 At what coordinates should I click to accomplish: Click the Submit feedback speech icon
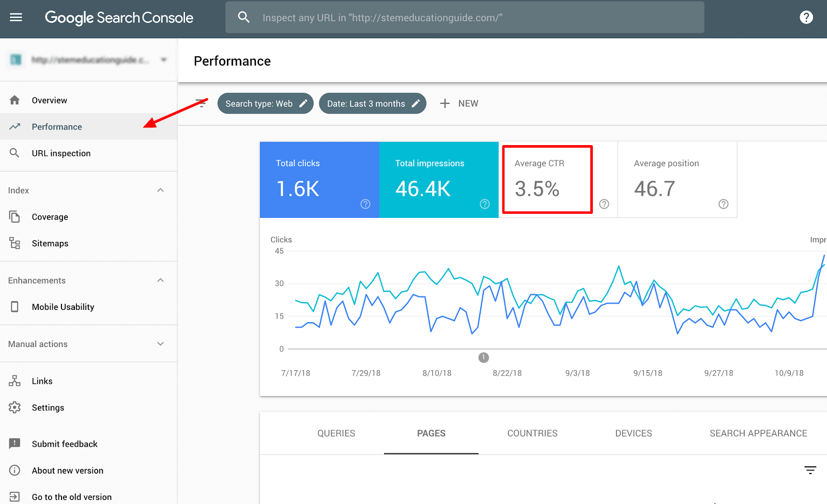pyautogui.click(x=14, y=444)
